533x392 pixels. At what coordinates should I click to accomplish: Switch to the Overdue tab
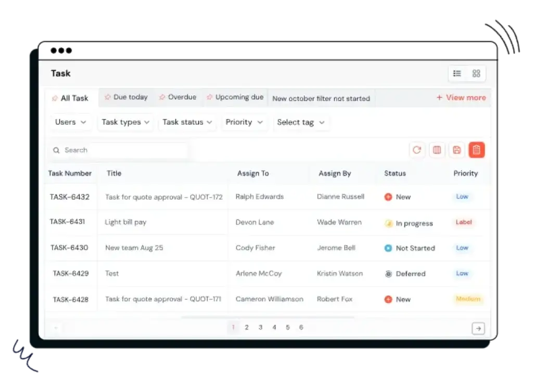point(178,97)
